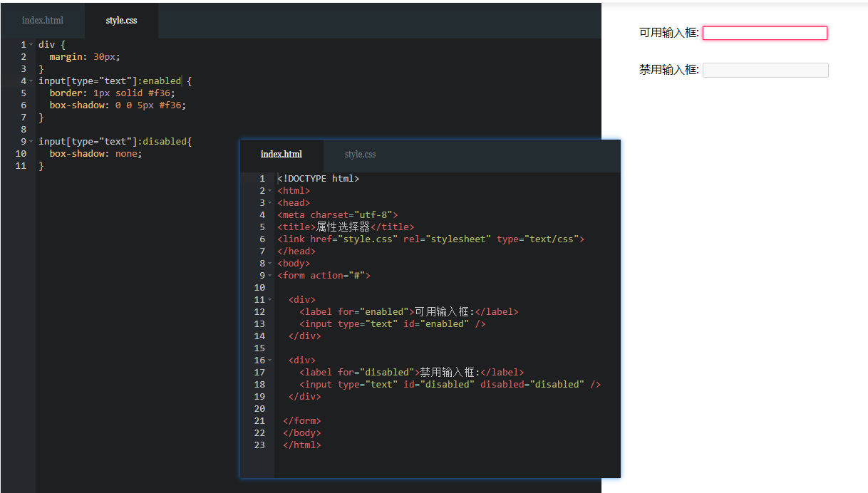
Task: Open style.css tab in floating editor
Action: click(360, 155)
